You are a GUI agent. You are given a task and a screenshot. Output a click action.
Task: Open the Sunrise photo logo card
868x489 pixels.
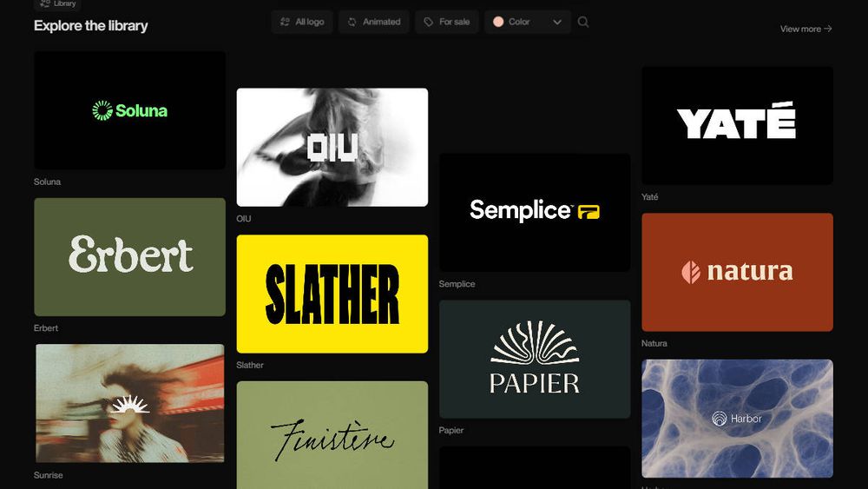(x=129, y=403)
